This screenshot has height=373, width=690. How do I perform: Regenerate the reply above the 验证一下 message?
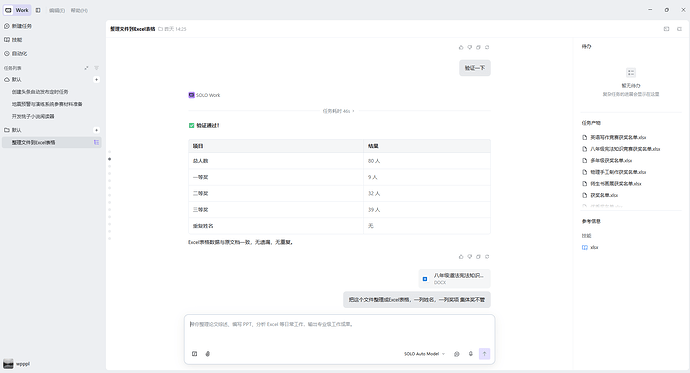pos(487,47)
